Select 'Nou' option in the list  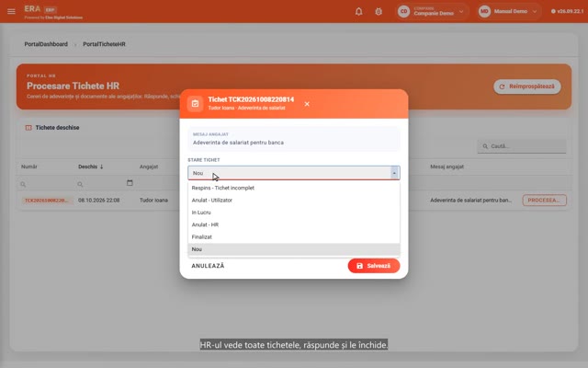294,249
